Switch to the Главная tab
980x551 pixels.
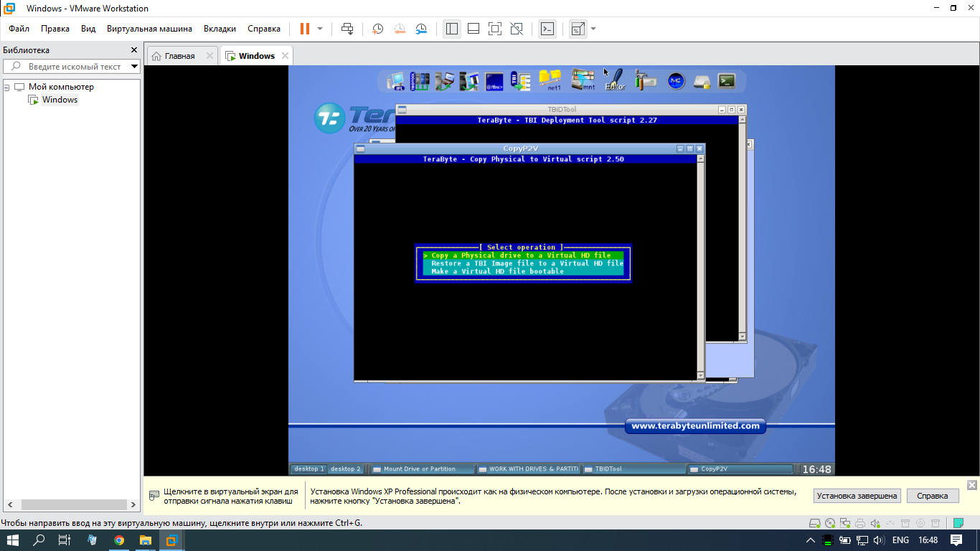click(x=182, y=56)
